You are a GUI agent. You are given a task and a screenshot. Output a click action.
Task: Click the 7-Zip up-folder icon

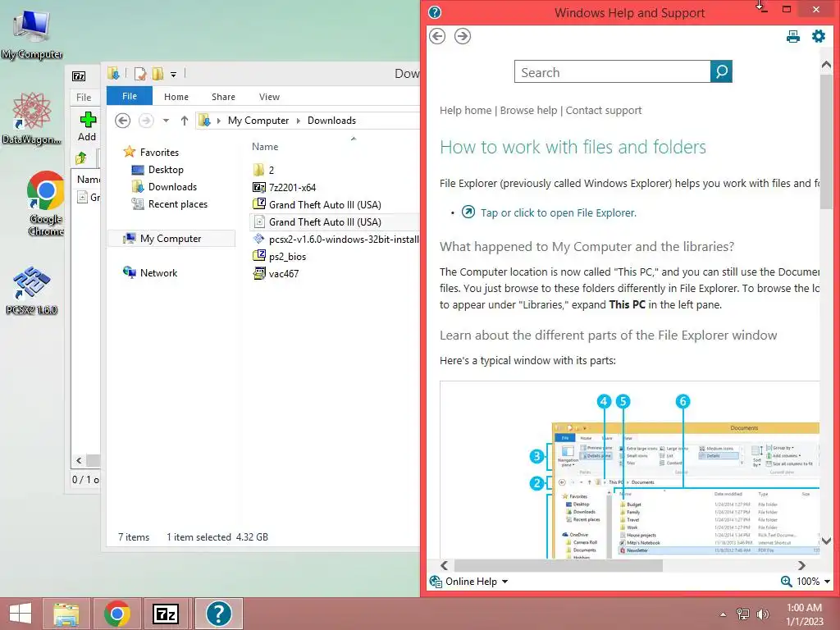[x=81, y=158]
